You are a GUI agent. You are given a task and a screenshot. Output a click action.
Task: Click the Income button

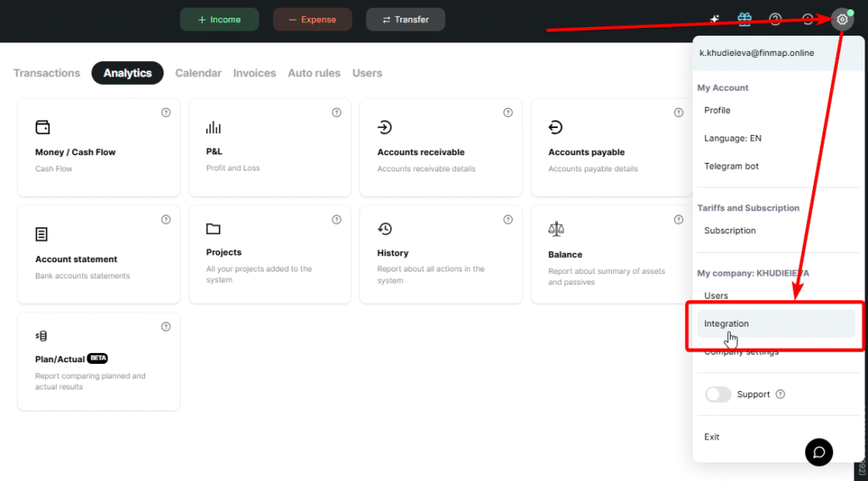[219, 20]
